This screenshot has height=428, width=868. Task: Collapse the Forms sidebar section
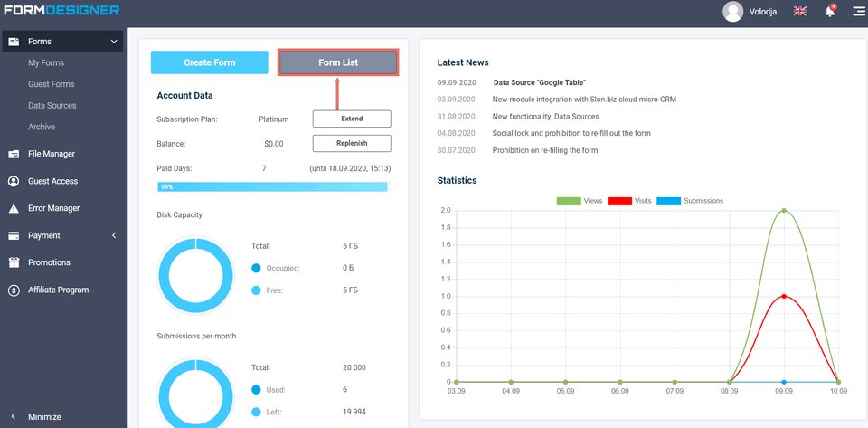pos(114,42)
